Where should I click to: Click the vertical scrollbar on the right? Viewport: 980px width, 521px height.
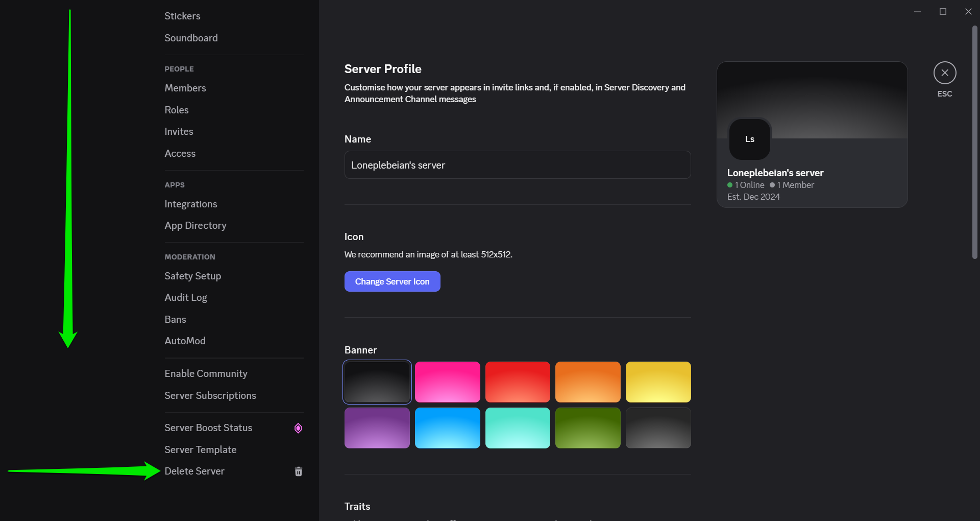[974, 143]
